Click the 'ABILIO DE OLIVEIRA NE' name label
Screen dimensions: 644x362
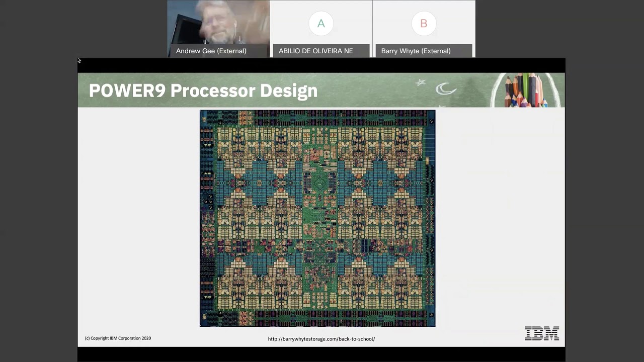pos(316,51)
